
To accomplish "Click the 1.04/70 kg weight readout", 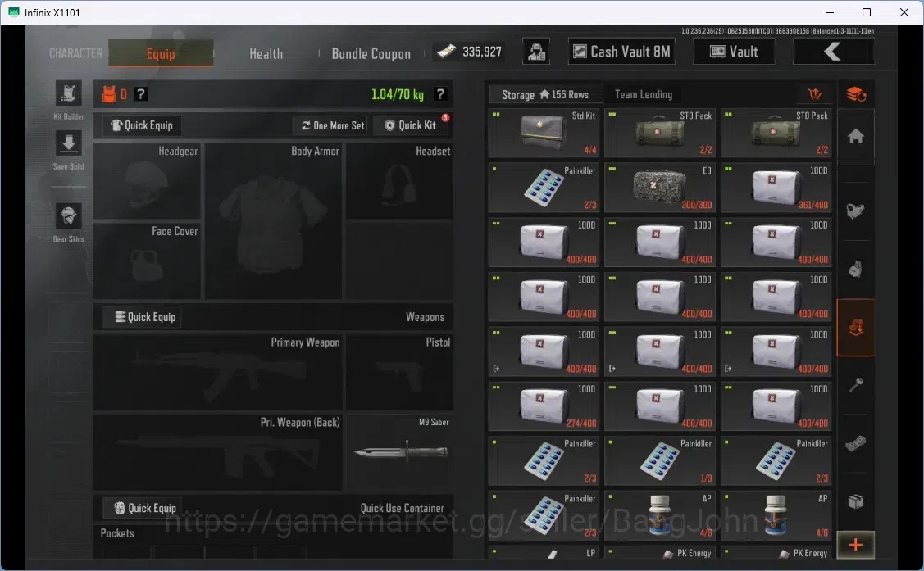I will (x=397, y=94).
